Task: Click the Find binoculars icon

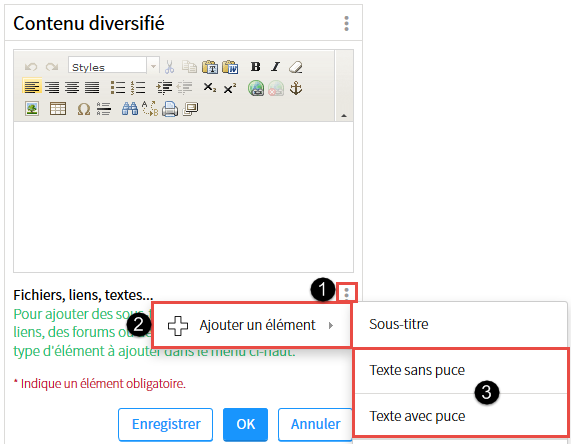Action: point(130,109)
